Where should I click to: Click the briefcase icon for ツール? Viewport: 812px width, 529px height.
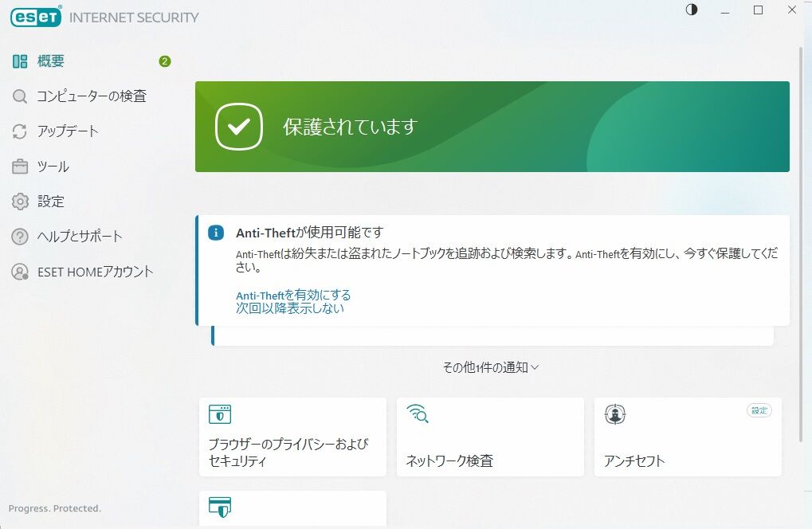click(x=20, y=167)
